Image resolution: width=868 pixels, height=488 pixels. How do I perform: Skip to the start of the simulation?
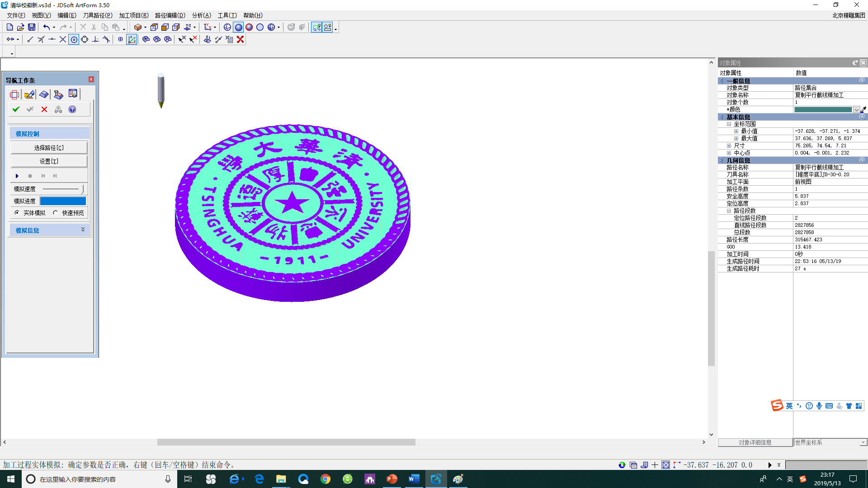tap(43, 176)
